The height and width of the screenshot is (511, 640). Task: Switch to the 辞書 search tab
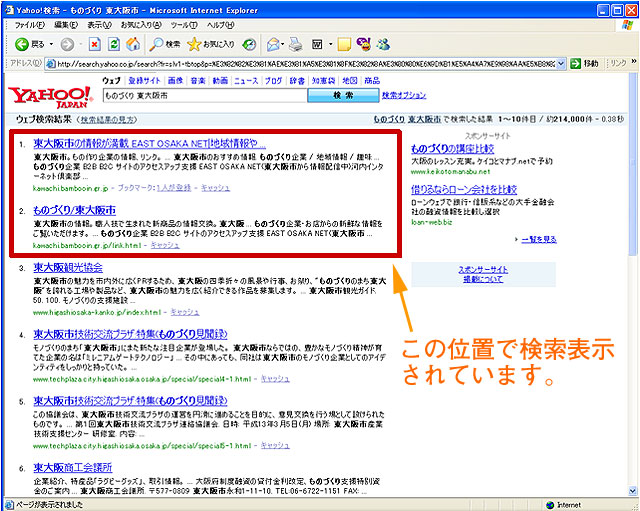297,80
